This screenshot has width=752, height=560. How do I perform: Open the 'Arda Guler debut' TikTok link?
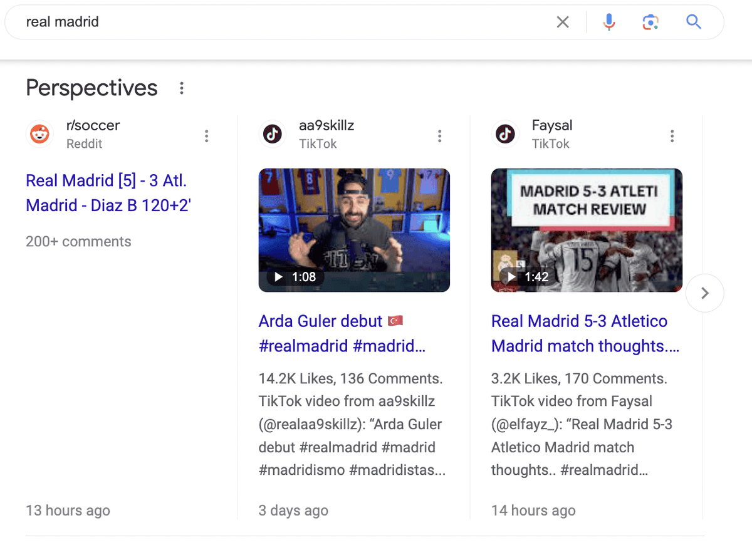click(x=342, y=333)
